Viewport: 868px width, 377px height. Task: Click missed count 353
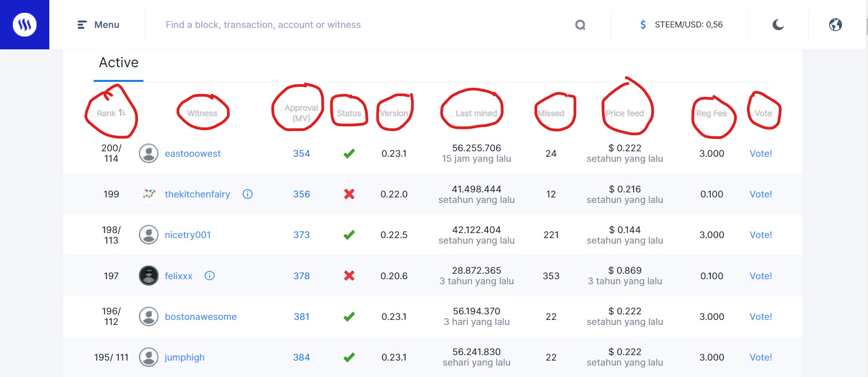point(551,276)
